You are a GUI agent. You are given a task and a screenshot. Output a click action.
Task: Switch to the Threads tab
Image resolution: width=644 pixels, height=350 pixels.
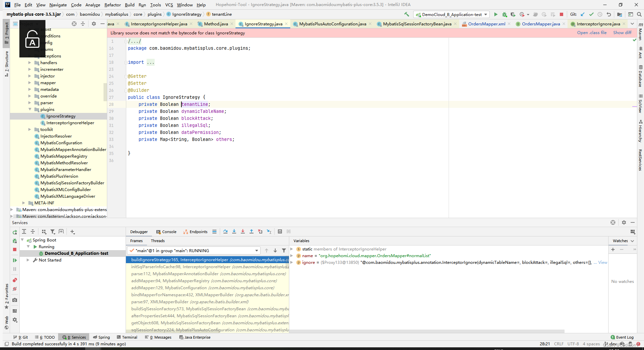tap(158, 241)
